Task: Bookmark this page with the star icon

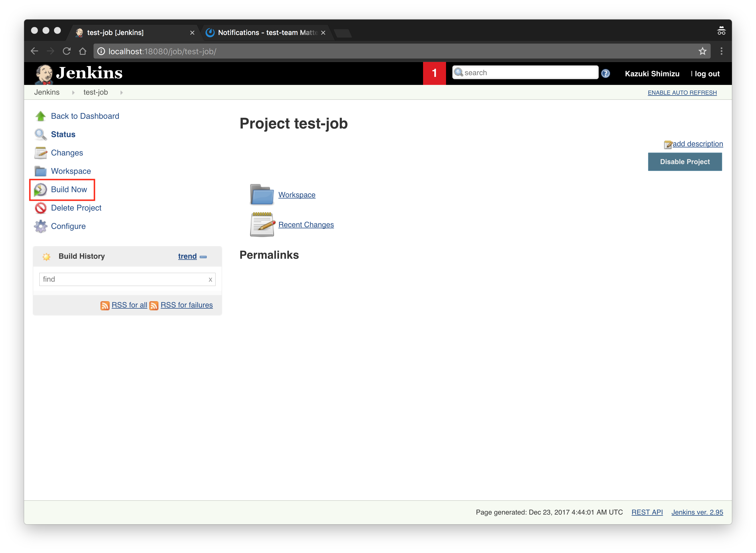Action: [x=702, y=51]
